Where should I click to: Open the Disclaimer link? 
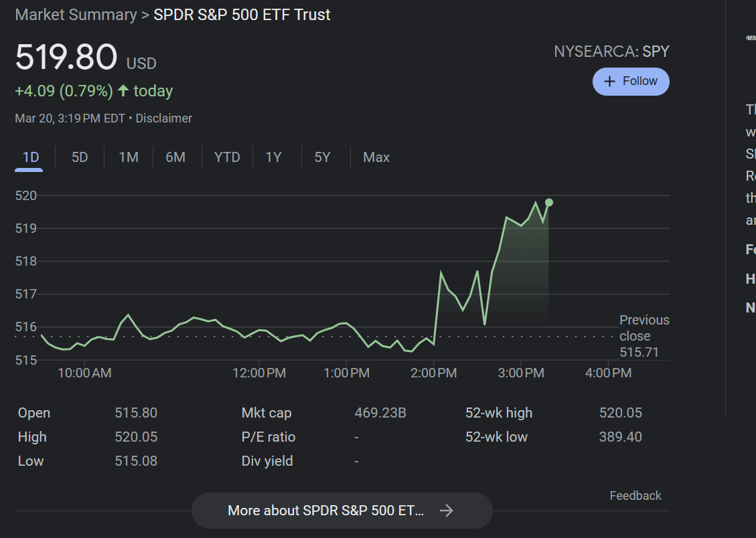tap(163, 118)
